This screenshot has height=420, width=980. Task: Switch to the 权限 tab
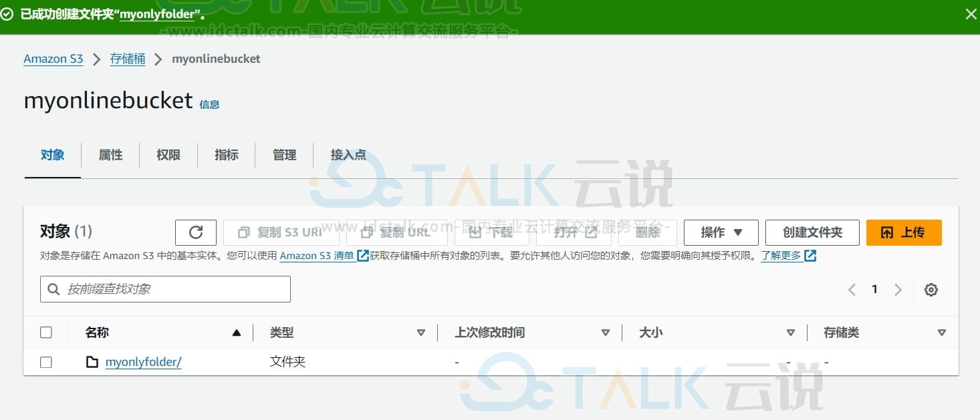[x=168, y=155]
